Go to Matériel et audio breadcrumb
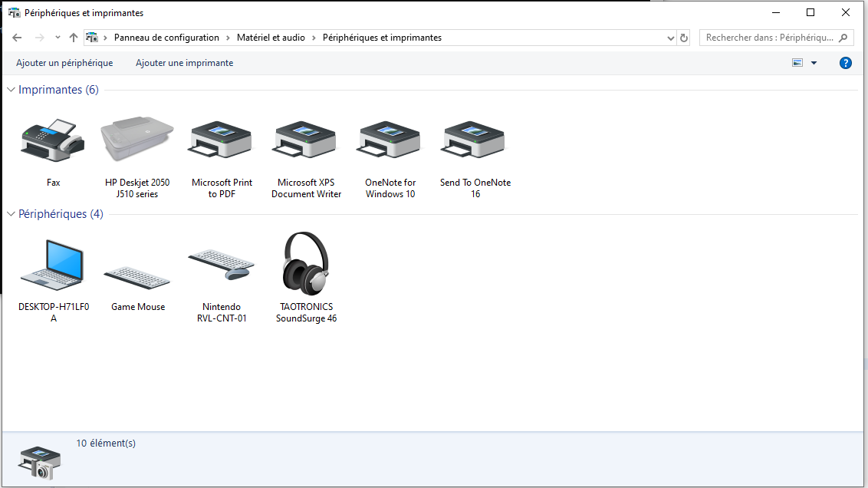Image resolution: width=868 pixels, height=488 pixels. (271, 38)
